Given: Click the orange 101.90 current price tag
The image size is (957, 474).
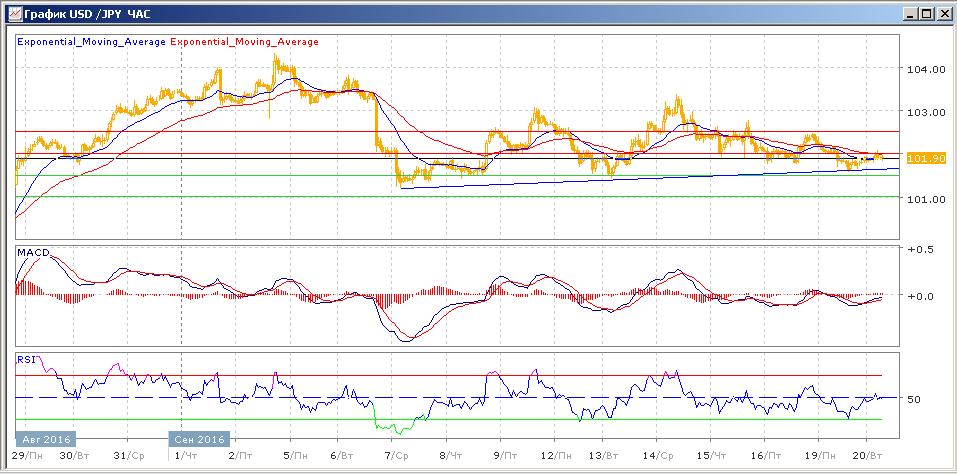Looking at the screenshot, I should click(x=920, y=158).
